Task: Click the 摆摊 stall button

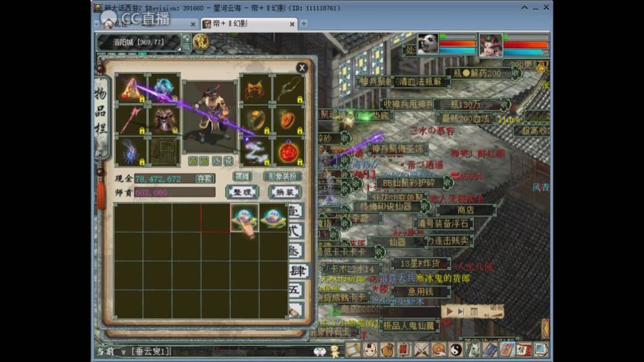Action: coord(243,177)
